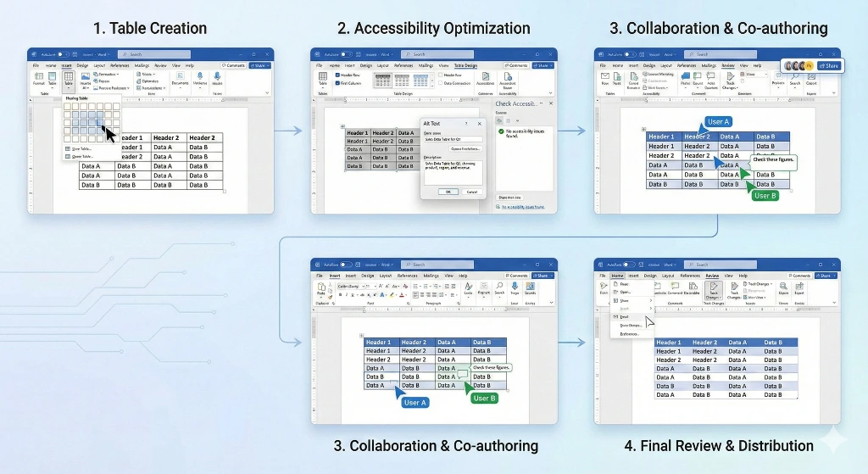Click Search magnifier ribbon icon in lower Collaboration window

coord(499,286)
